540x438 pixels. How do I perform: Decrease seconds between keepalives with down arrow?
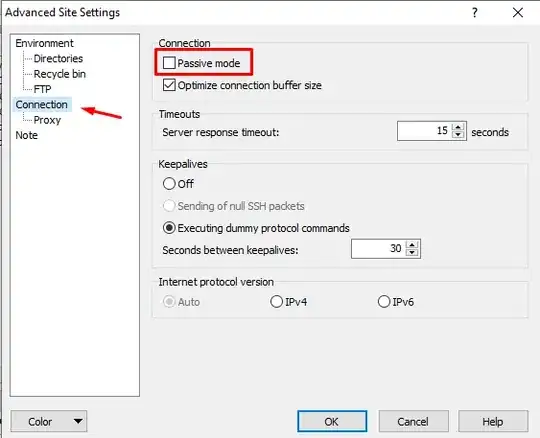(x=412, y=252)
